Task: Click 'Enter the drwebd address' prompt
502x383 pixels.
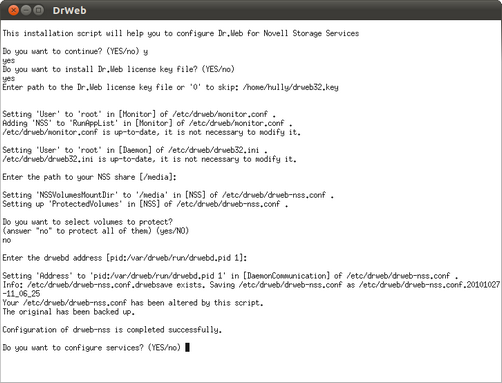Action: point(125,258)
